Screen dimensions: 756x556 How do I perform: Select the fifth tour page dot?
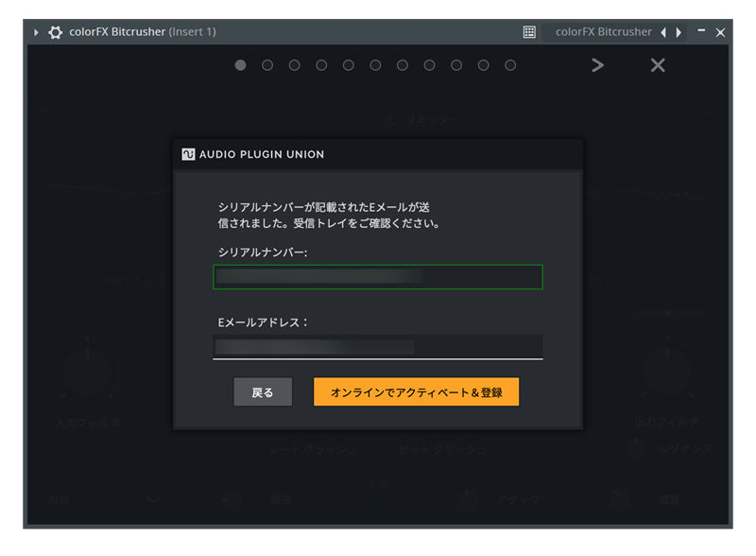coord(349,65)
